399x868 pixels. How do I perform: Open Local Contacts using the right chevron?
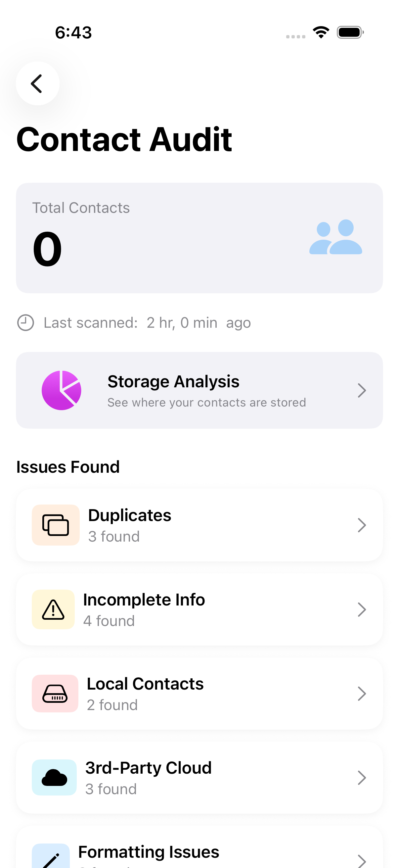[362, 694]
